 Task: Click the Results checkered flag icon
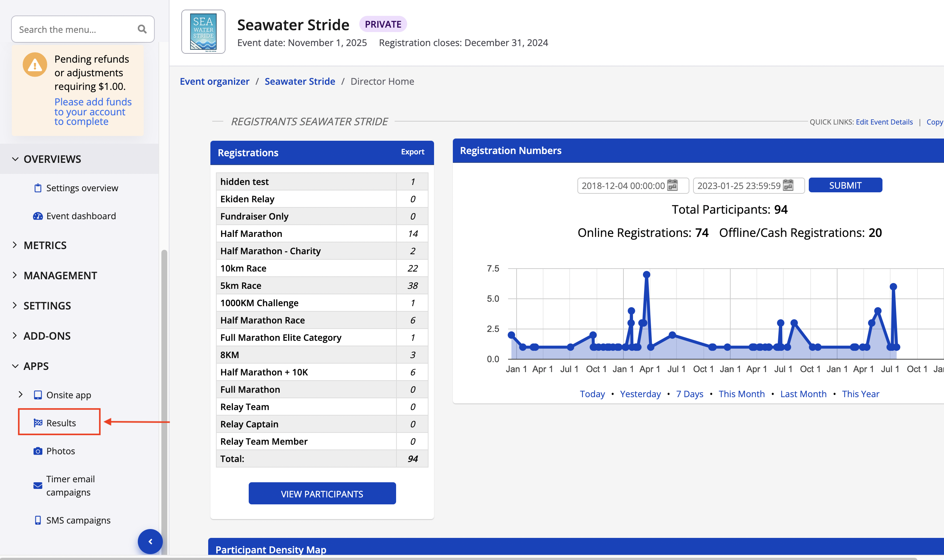point(38,423)
